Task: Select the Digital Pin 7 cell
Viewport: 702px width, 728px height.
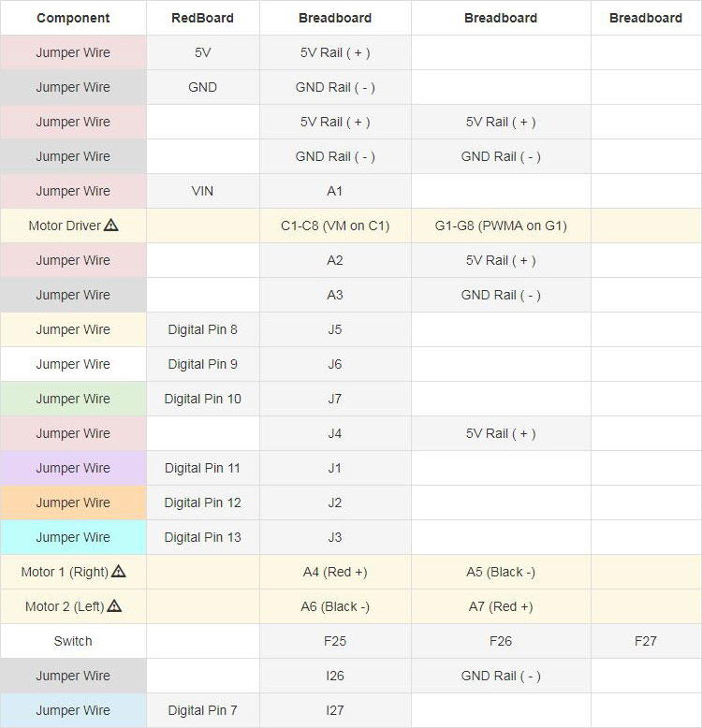Action: [x=203, y=710]
